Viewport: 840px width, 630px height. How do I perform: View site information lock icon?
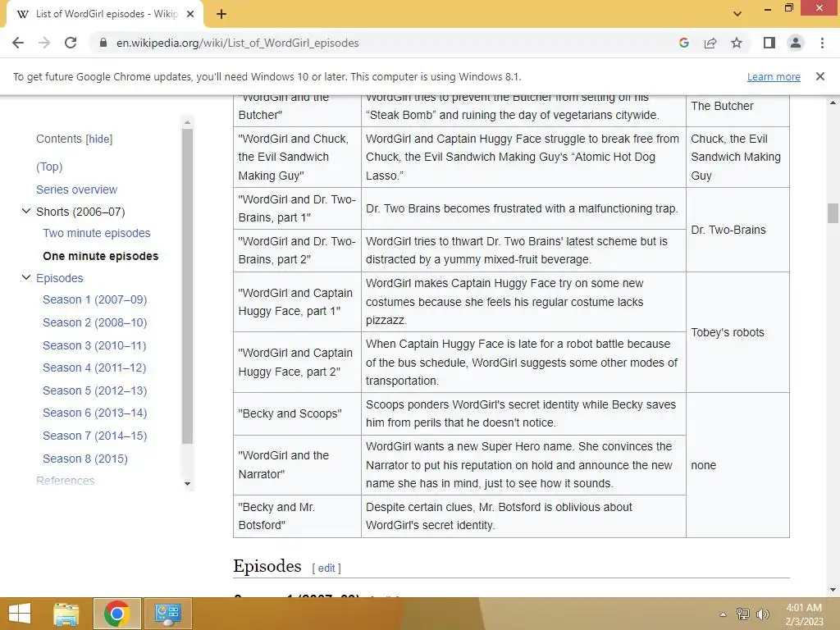[x=103, y=43]
